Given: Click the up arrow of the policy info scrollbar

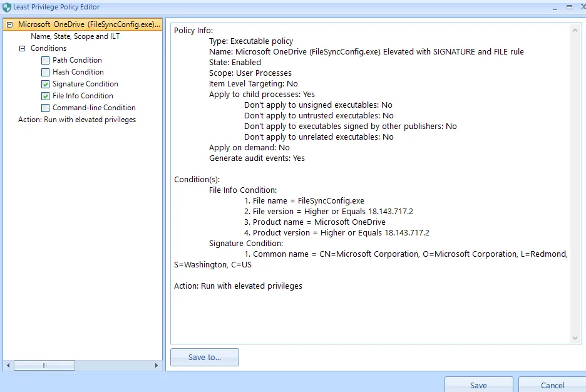Looking at the screenshot, I should point(576,29).
